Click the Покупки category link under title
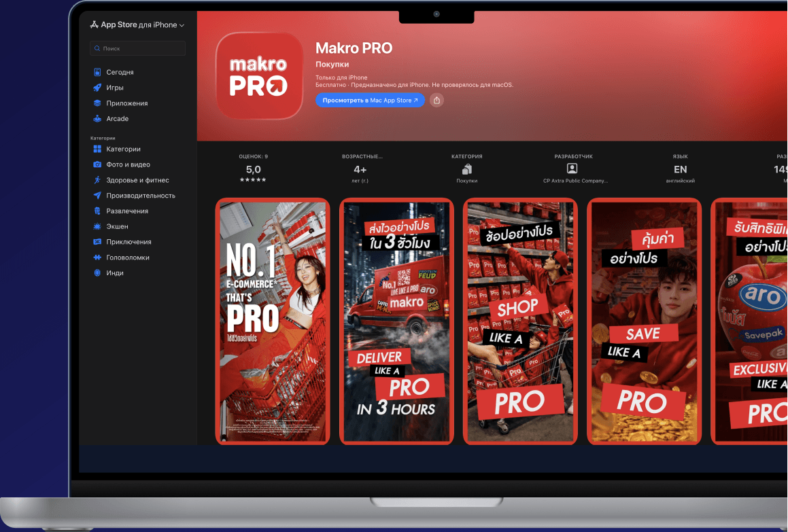Image resolution: width=788 pixels, height=532 pixels. tap(332, 65)
